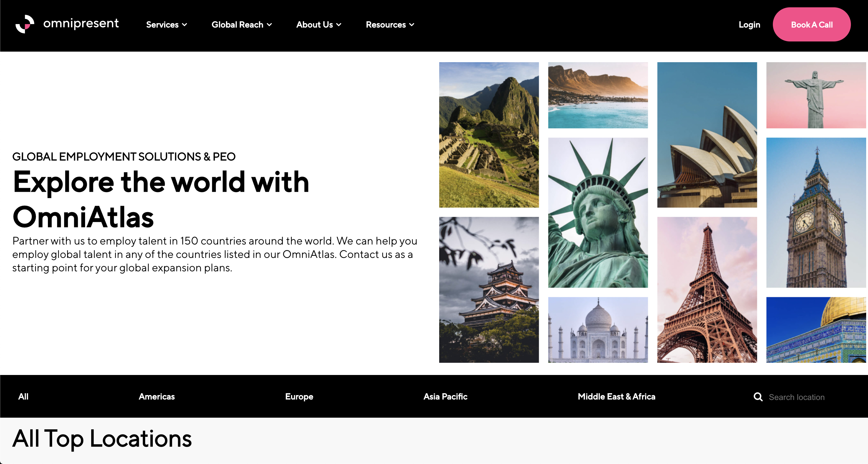Switch to the Americas tab
868x464 pixels.
tap(157, 396)
